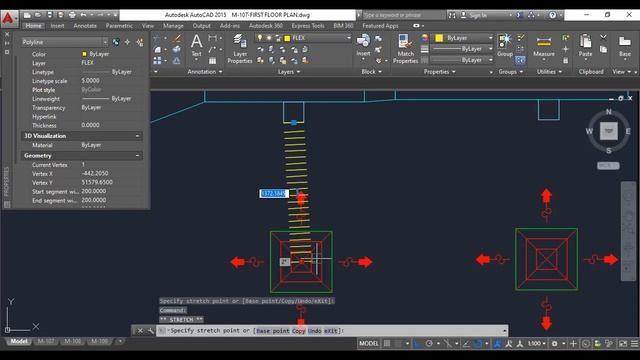
Task: Switch to the Insert ribbon tab
Action: coord(57,26)
